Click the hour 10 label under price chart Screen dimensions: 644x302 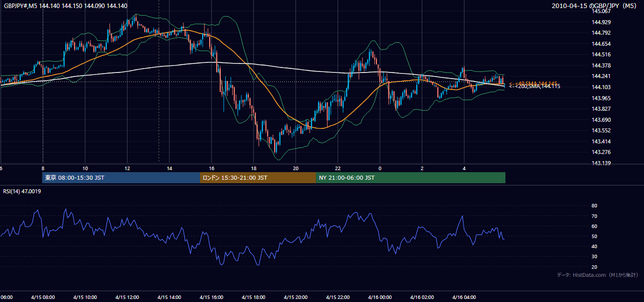point(85,169)
